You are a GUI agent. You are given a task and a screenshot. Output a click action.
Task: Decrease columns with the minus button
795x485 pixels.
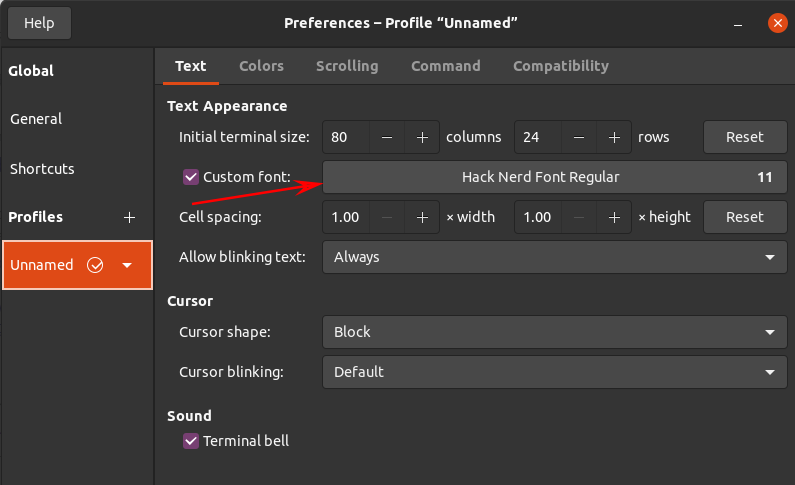coord(387,137)
